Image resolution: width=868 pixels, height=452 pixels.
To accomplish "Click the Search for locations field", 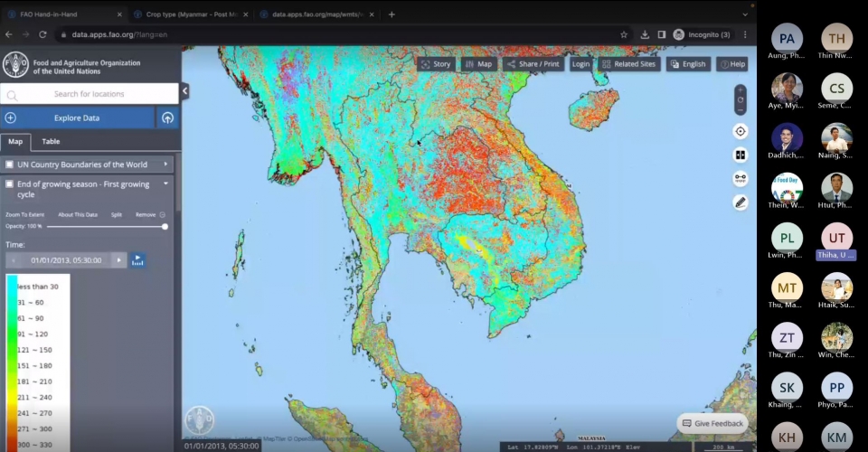I will tap(90, 94).
